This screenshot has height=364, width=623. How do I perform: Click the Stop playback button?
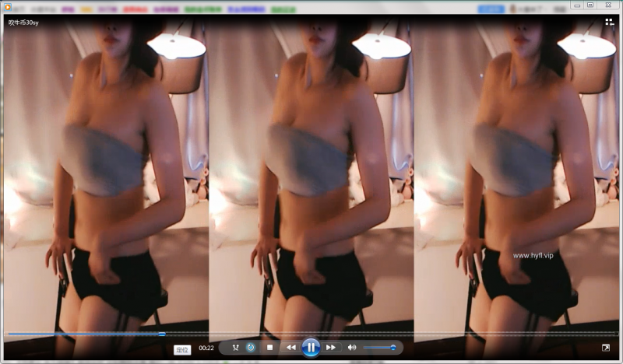pos(269,348)
